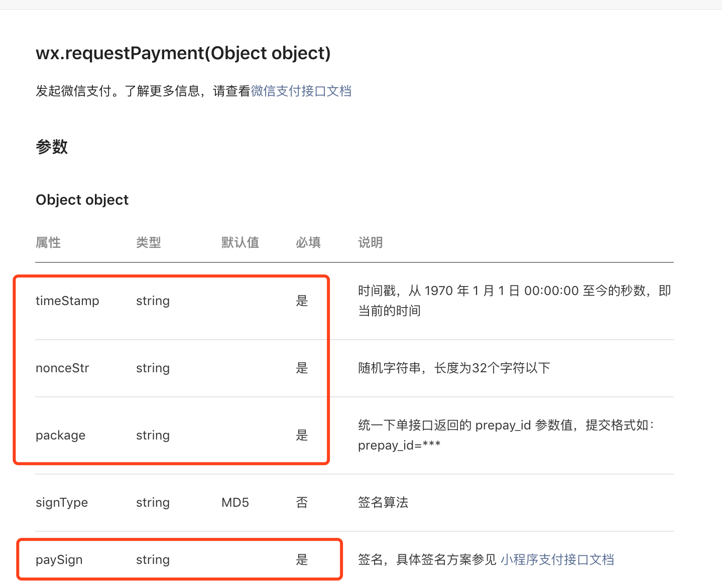Select the timeStamp property name
722x588 pixels.
(x=67, y=301)
